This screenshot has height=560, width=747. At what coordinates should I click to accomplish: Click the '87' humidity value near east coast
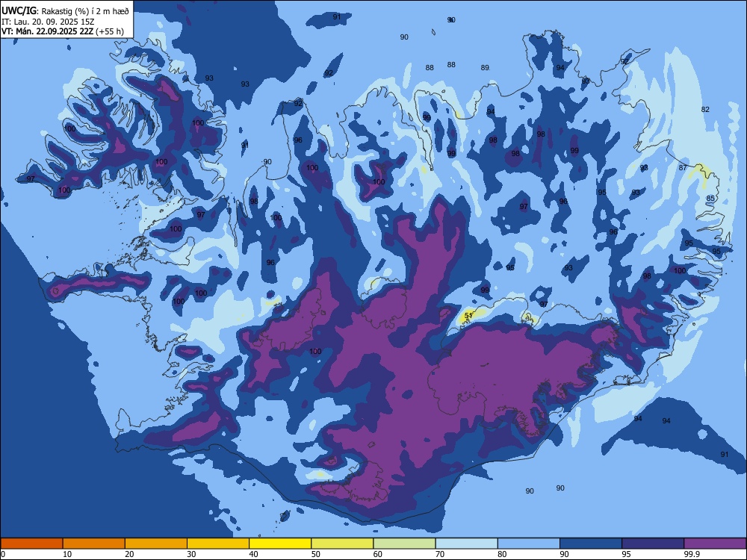coord(683,167)
